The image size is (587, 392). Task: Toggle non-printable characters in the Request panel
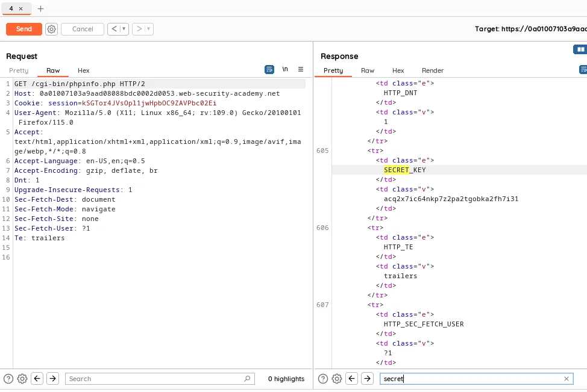click(x=285, y=69)
